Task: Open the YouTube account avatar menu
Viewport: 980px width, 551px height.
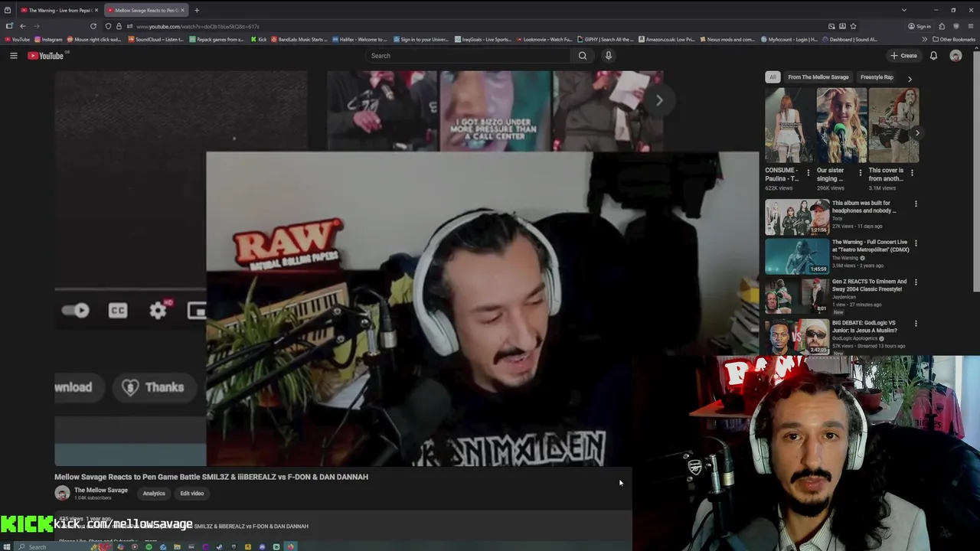Action: [955, 56]
